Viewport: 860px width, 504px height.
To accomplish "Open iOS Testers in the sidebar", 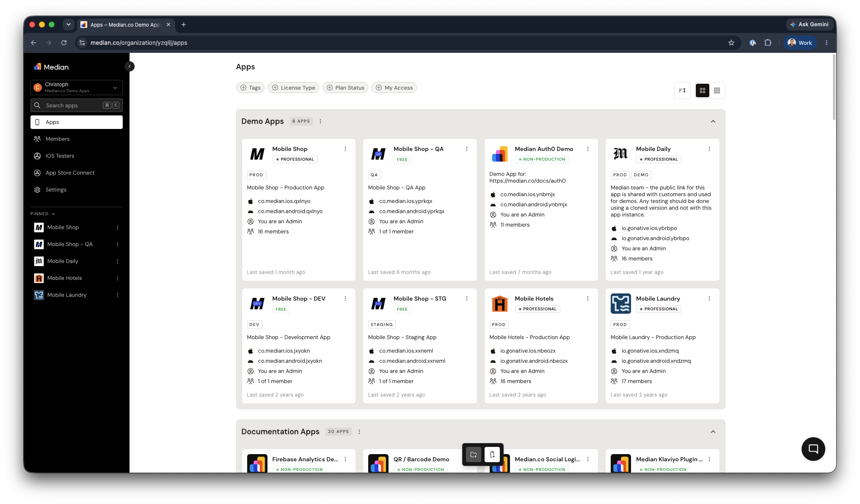I will [x=77, y=156].
